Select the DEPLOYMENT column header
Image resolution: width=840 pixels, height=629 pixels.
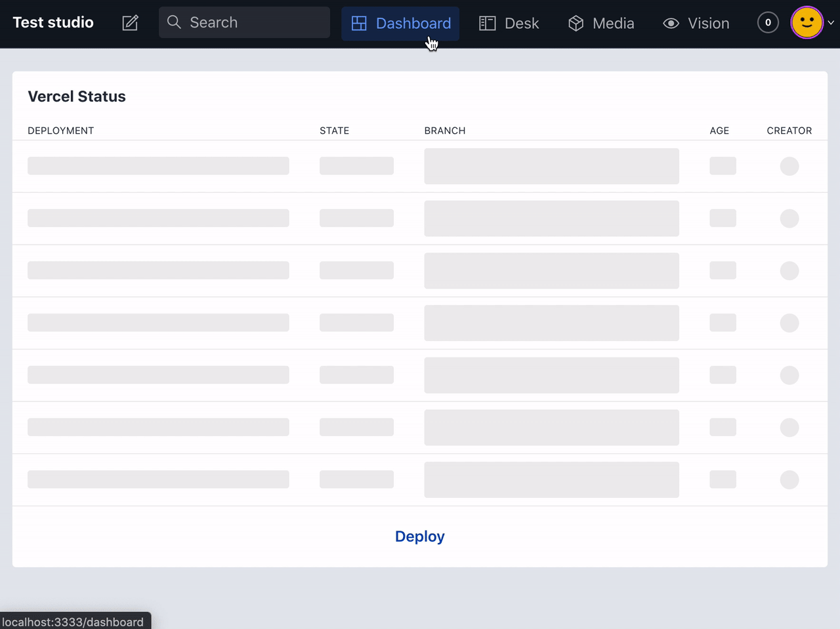60,131
